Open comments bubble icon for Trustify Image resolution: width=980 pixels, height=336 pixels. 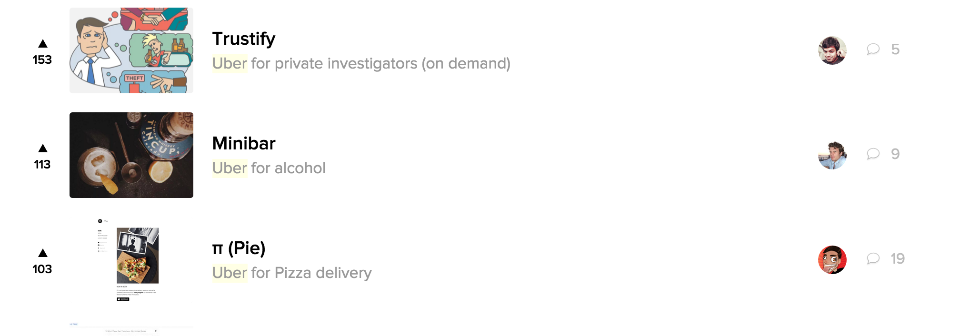(873, 49)
